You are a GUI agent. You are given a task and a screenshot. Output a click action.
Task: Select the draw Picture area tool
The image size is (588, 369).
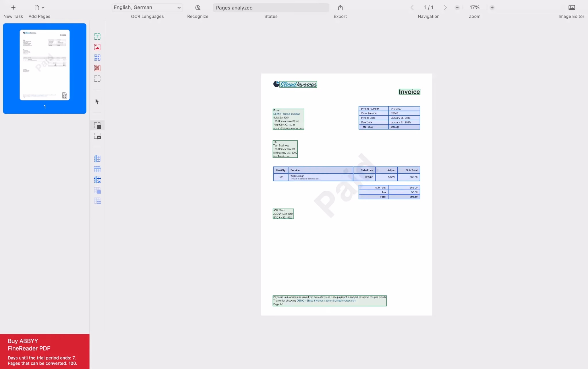pos(97,47)
